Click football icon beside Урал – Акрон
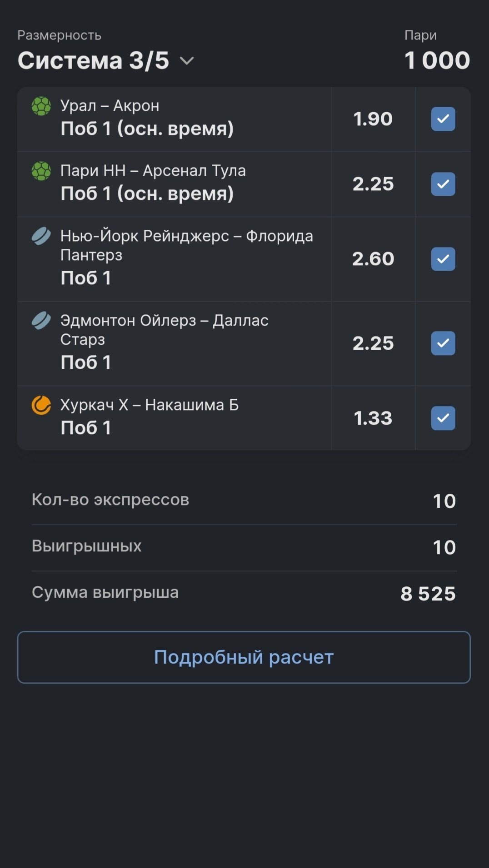The height and width of the screenshot is (868, 489). [41, 106]
